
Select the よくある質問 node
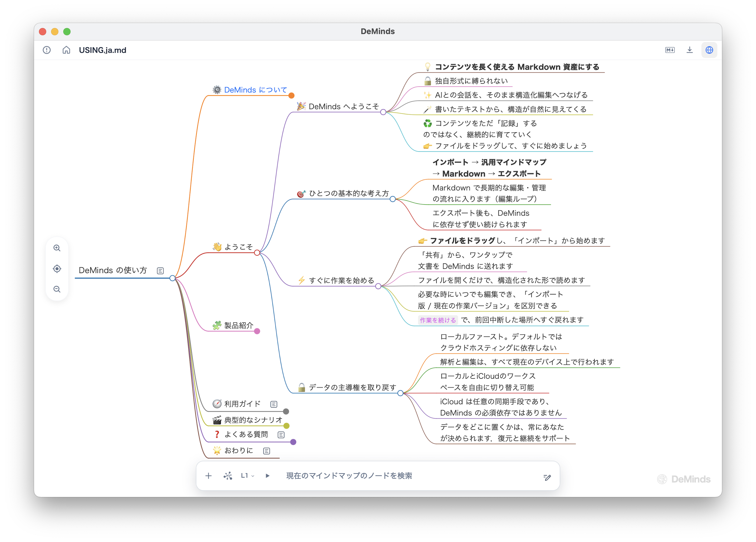coord(240,434)
